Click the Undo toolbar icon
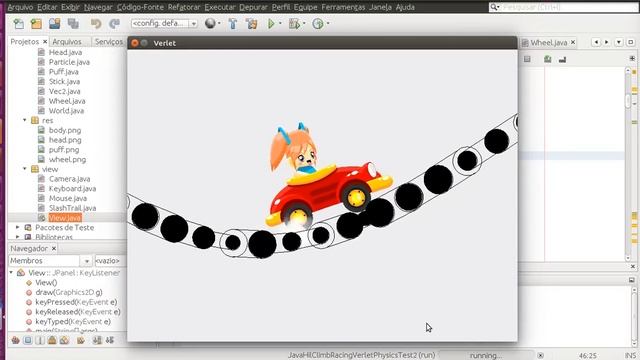 (96, 24)
